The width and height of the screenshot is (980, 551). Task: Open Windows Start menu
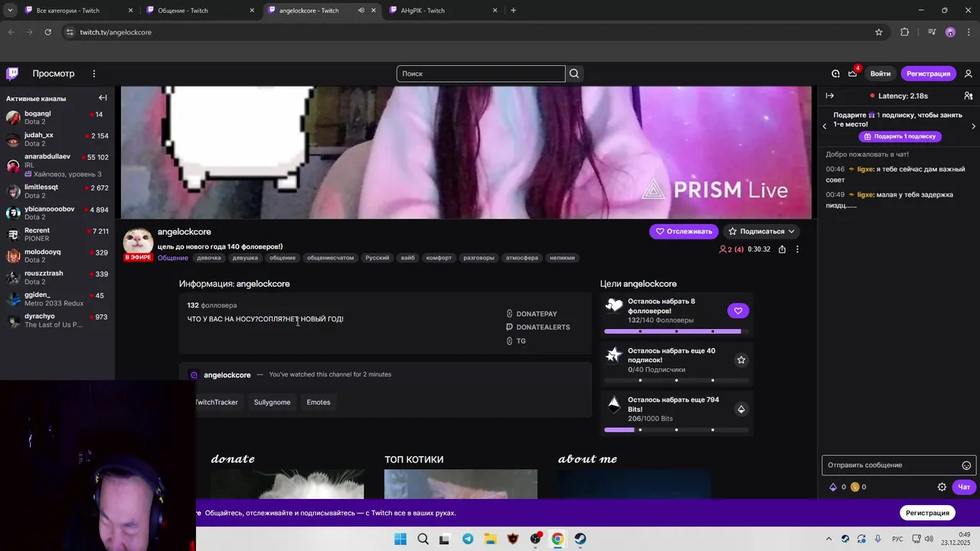(x=400, y=539)
